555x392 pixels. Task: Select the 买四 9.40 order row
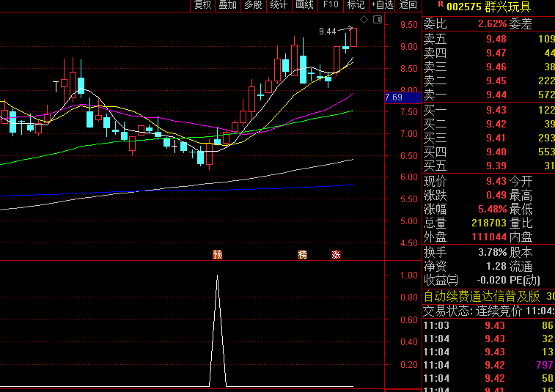489,152
